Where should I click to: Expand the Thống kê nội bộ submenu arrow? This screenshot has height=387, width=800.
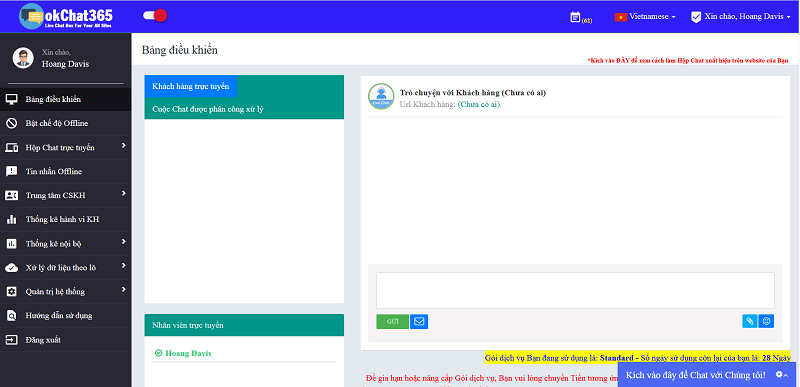click(x=123, y=242)
